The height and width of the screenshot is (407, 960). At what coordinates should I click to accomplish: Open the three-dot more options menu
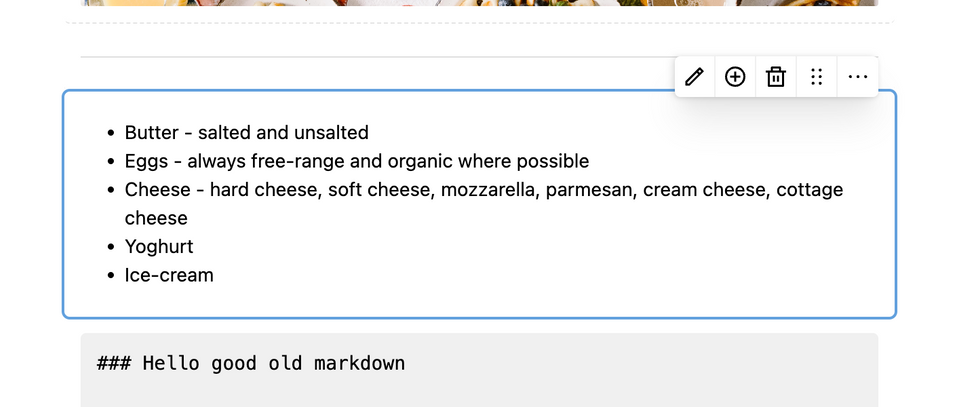pyautogui.click(x=857, y=77)
